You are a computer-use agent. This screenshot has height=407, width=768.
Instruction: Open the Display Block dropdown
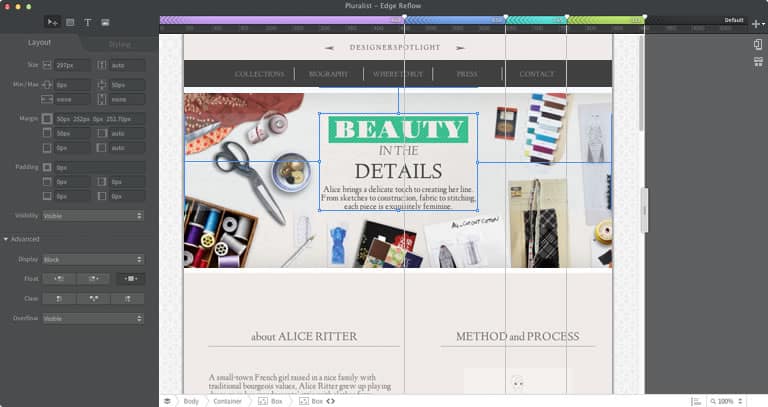click(93, 259)
